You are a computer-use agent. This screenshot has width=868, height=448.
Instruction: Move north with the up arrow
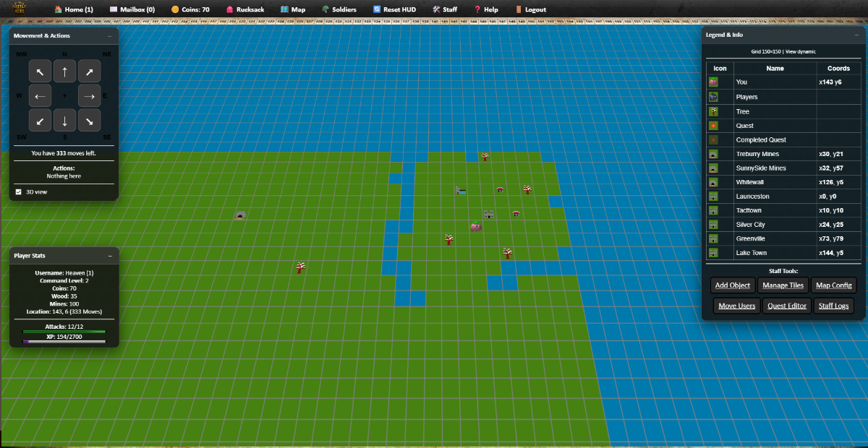pos(65,72)
